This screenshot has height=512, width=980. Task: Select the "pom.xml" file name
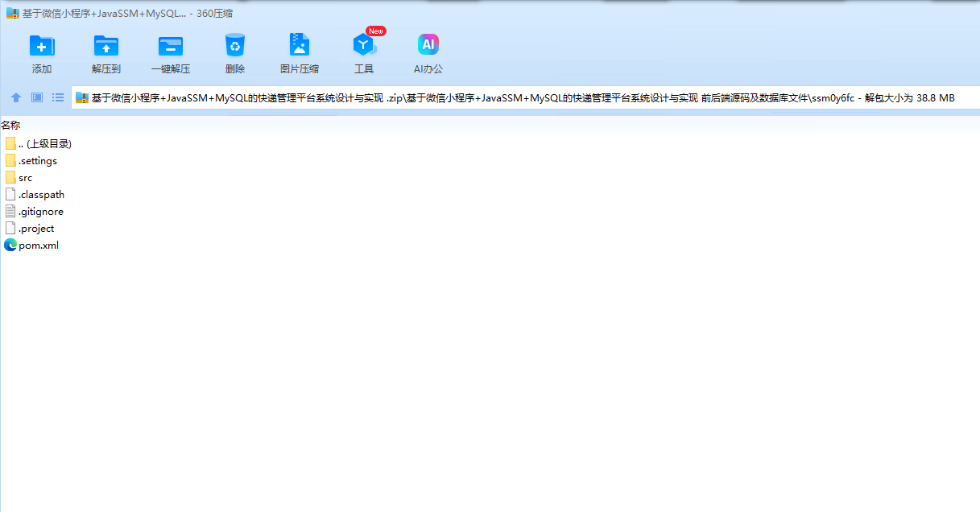[x=39, y=246]
